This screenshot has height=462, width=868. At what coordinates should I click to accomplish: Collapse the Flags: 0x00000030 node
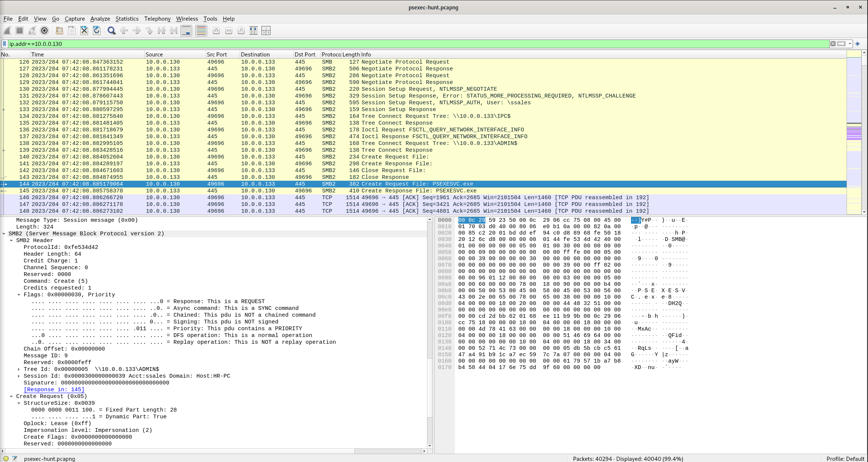pos(19,295)
